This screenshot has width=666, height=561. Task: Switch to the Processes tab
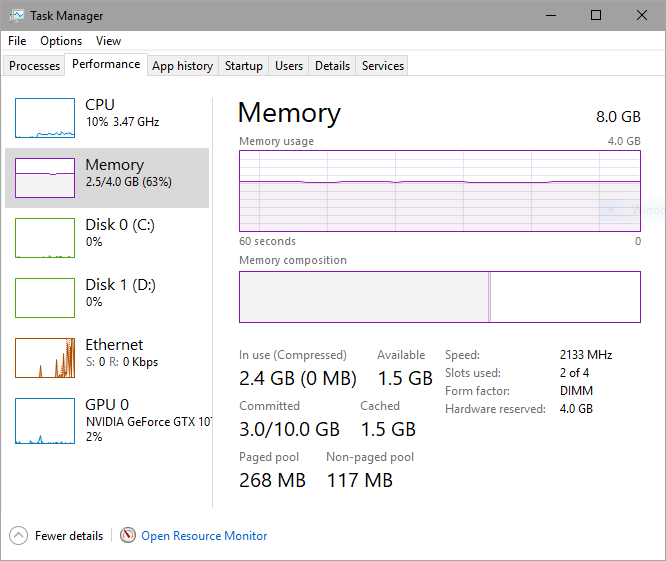point(35,66)
